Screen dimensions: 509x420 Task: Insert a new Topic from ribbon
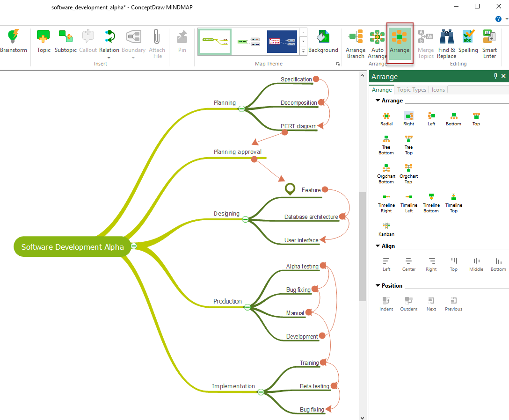(x=44, y=37)
